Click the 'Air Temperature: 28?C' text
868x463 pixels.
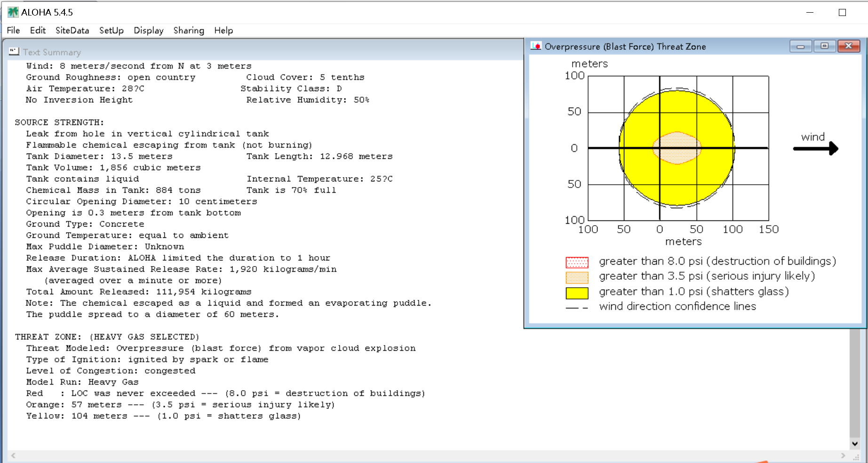pyautogui.click(x=85, y=88)
